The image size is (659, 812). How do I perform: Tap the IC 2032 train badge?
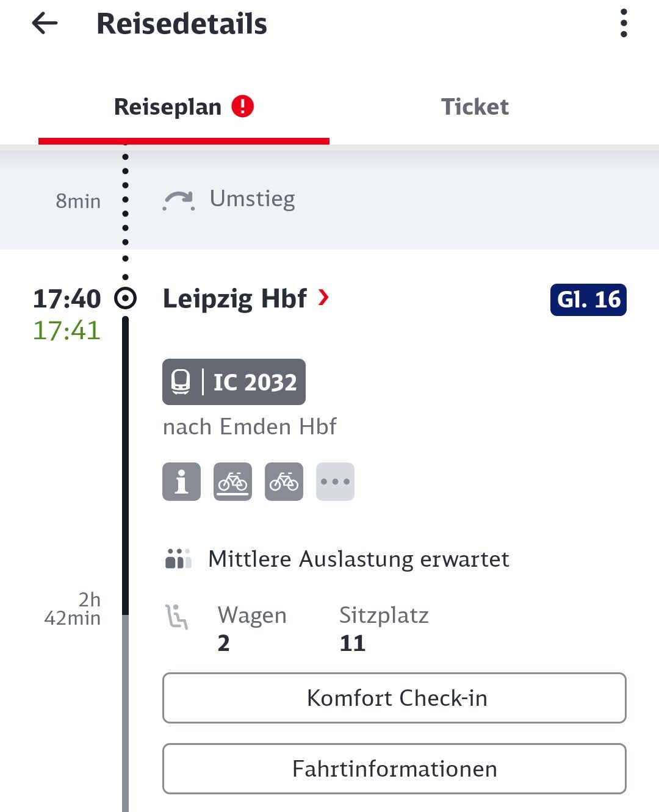pos(234,382)
